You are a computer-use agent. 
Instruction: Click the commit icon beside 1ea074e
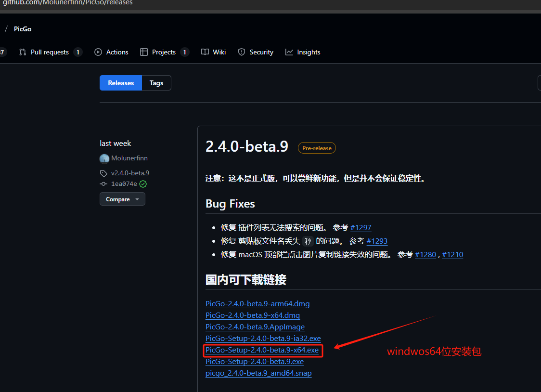point(103,184)
